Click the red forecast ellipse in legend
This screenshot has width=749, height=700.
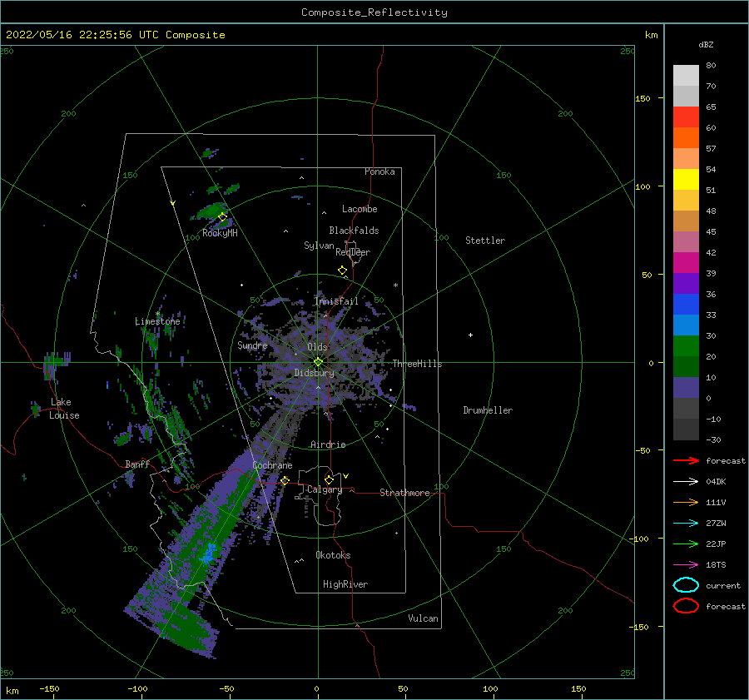point(686,606)
